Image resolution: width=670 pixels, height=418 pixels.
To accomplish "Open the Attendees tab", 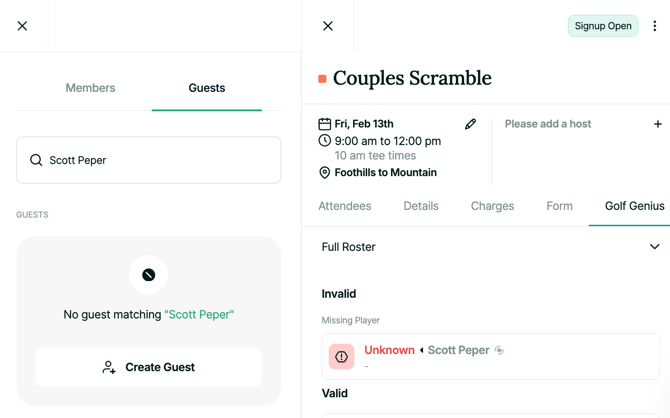I will [344, 206].
